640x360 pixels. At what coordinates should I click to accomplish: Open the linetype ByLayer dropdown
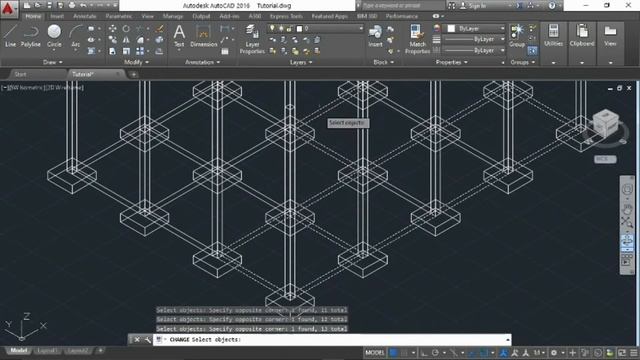coord(474,51)
